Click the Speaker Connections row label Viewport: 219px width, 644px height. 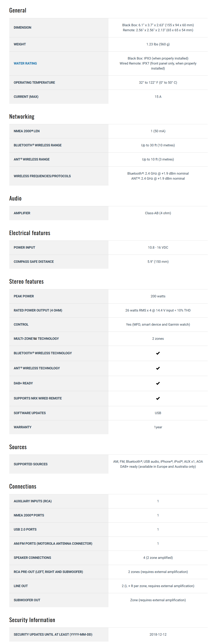pyautogui.click(x=32, y=558)
